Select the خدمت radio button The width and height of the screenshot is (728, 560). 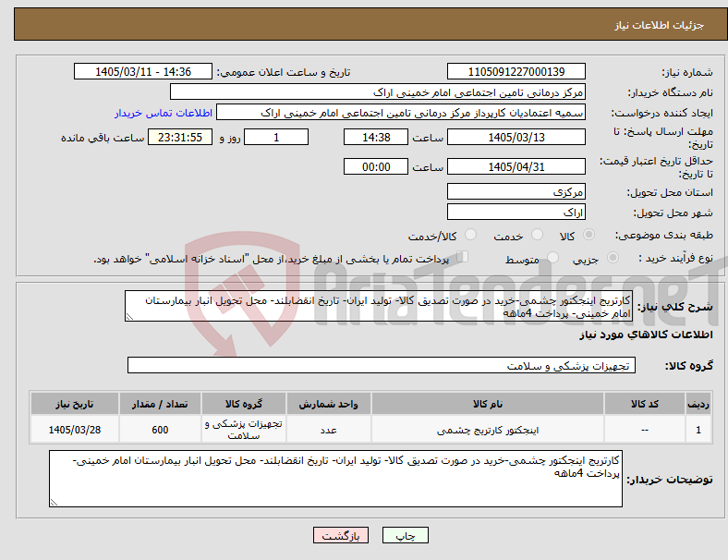pos(537,235)
